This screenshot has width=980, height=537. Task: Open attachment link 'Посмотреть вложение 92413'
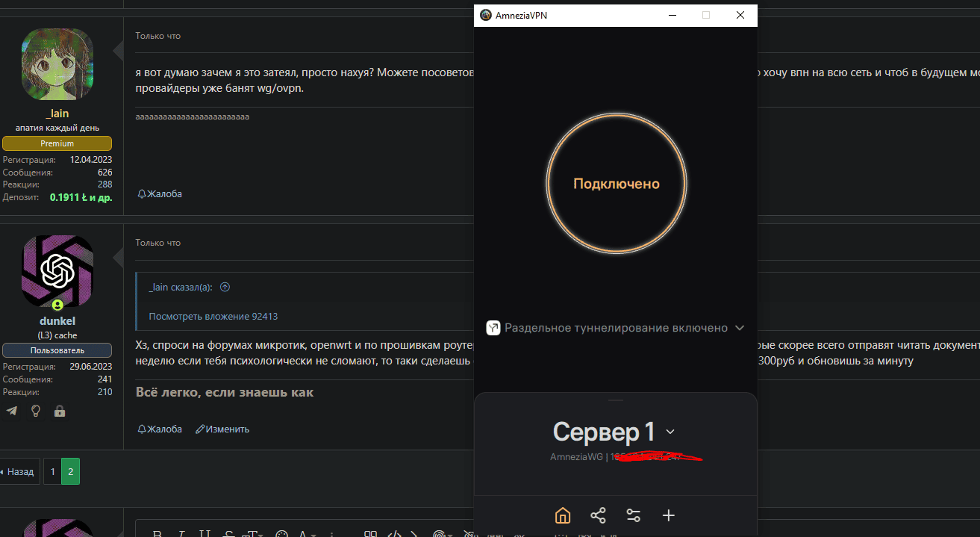(213, 316)
